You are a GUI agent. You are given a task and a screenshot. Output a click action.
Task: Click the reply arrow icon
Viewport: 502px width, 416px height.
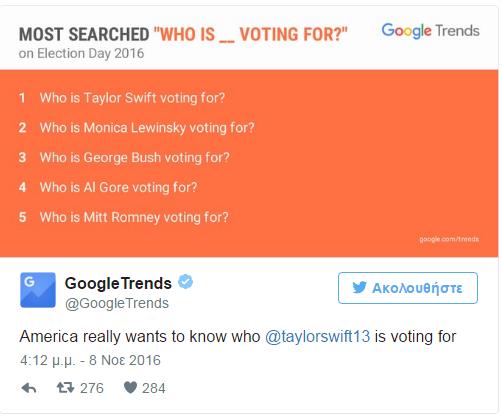29,388
